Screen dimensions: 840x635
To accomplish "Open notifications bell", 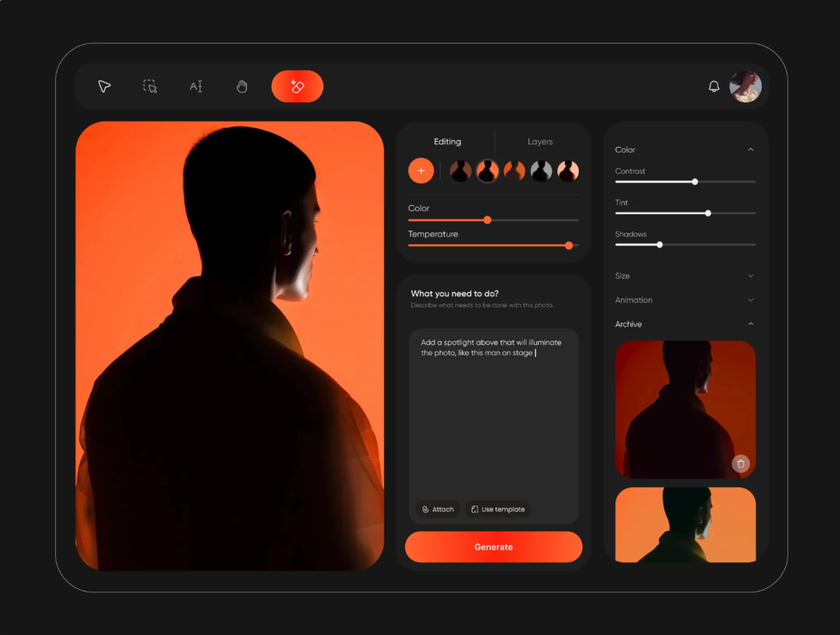I will click(714, 86).
